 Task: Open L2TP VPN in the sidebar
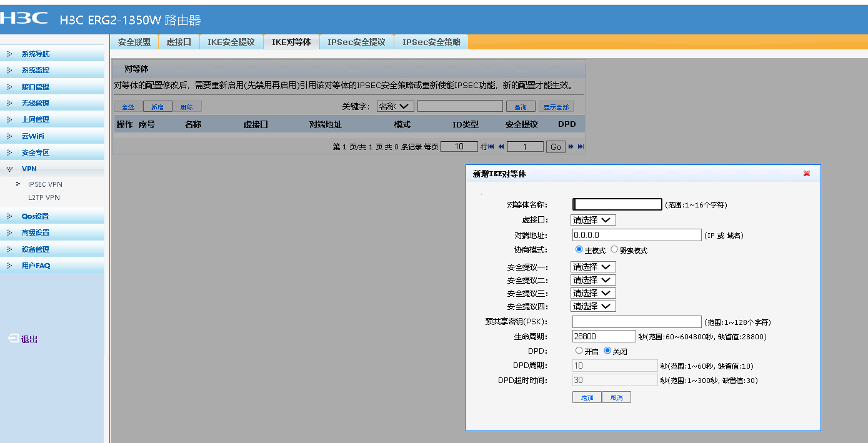pos(44,197)
